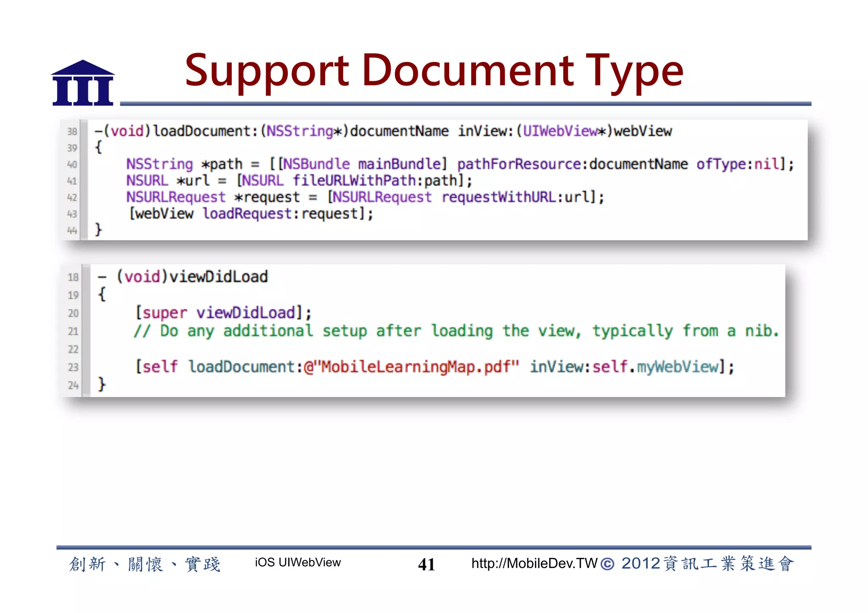The height and width of the screenshot is (613, 868).
Task: Click 'NSString *path' variable declaration
Action: coord(184,164)
